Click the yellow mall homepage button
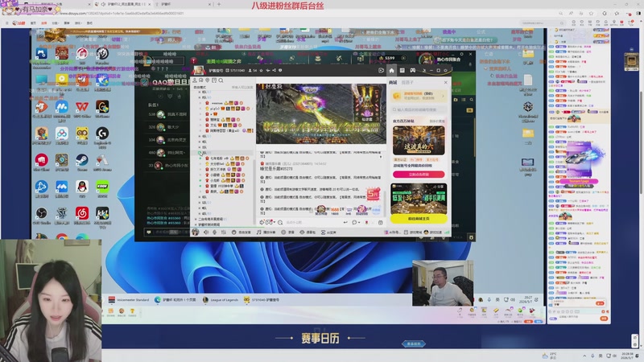The width and height of the screenshot is (644, 362). (x=419, y=219)
